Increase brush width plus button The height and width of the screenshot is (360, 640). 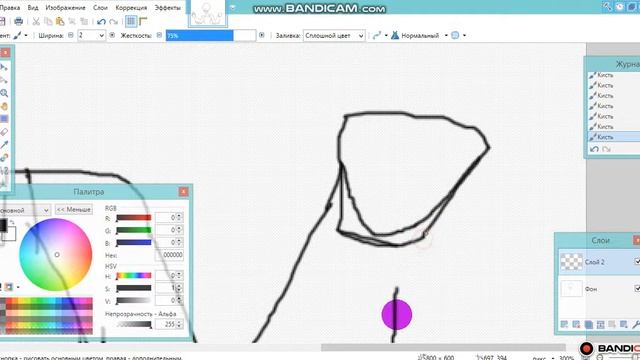[112, 36]
